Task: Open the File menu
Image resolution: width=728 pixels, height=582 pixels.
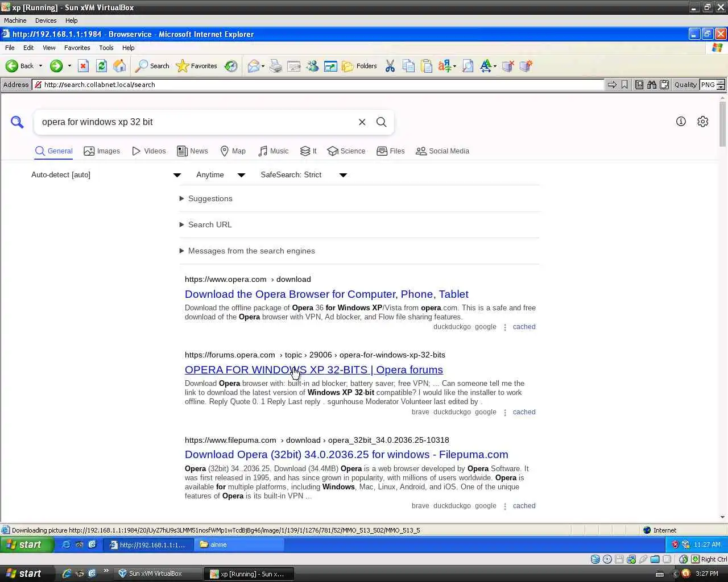Action: click(x=10, y=48)
